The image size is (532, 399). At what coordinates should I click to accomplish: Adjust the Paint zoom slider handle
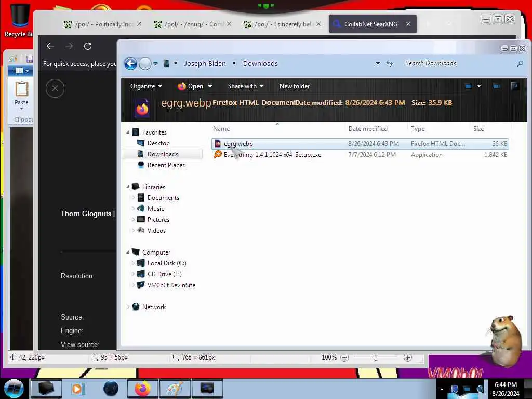[x=376, y=357]
